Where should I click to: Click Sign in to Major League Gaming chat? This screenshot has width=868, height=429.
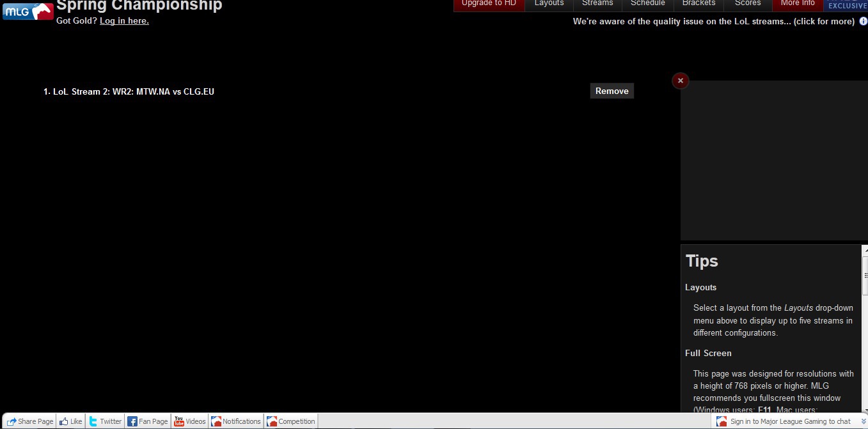(790, 421)
